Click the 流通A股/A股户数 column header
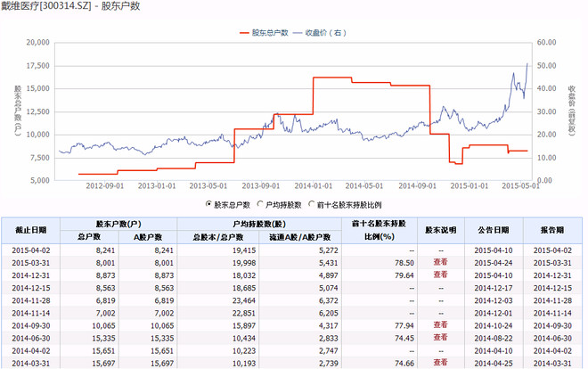This screenshot has width=588, height=369. click(x=300, y=237)
